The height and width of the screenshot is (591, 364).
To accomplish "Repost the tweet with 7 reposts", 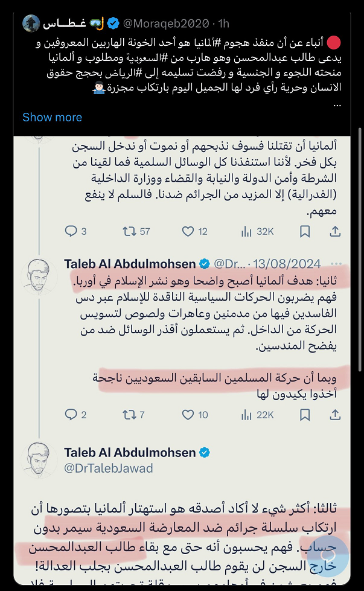I will click(129, 414).
